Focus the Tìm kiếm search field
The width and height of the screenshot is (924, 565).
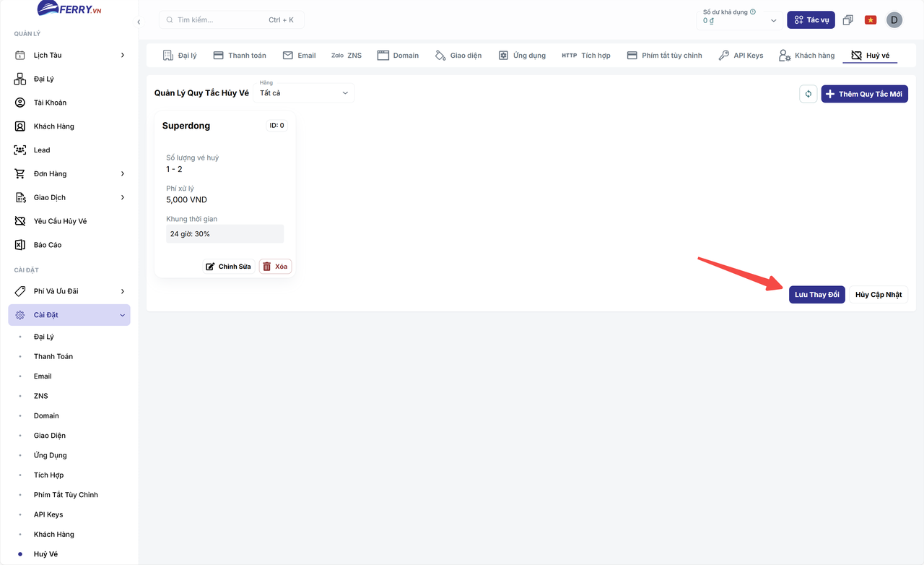[x=232, y=20]
